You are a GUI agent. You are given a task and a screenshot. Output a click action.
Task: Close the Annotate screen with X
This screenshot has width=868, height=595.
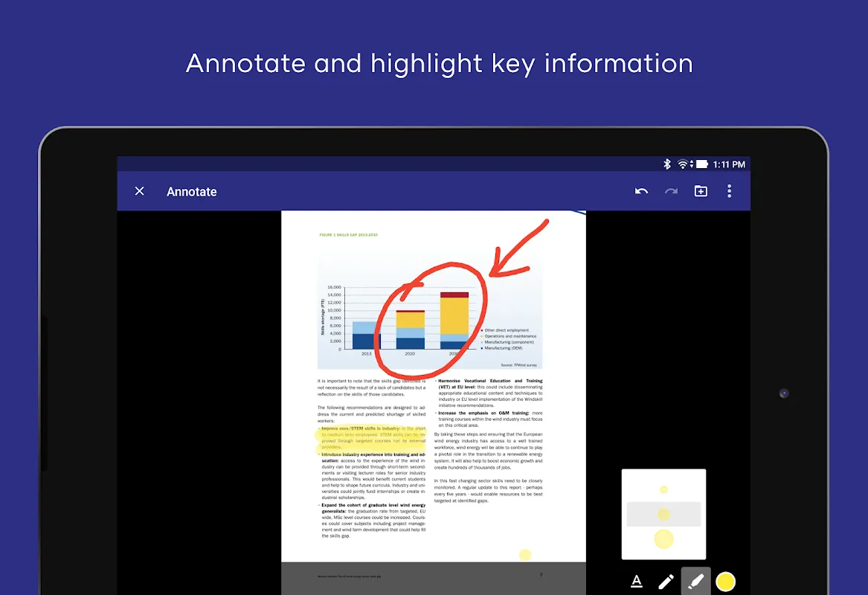tap(140, 191)
